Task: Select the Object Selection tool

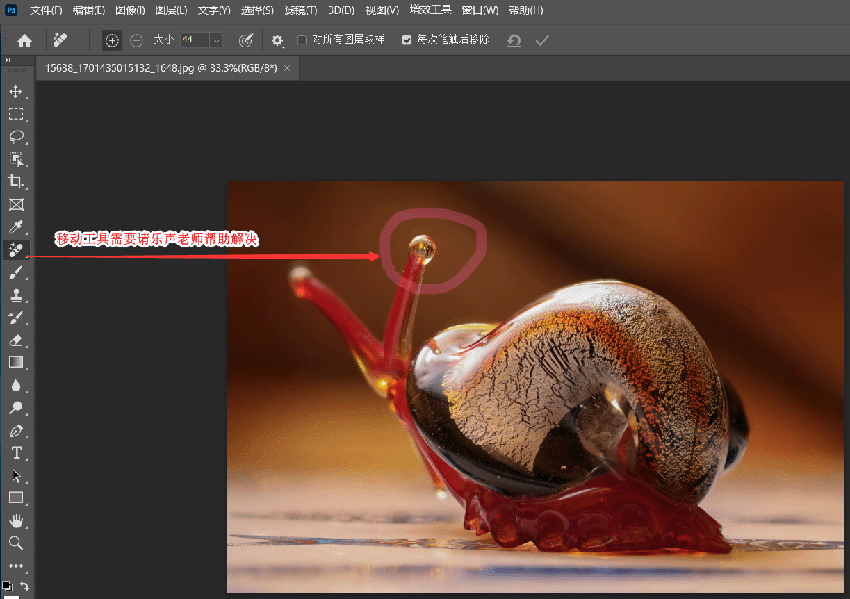Action: [16, 159]
